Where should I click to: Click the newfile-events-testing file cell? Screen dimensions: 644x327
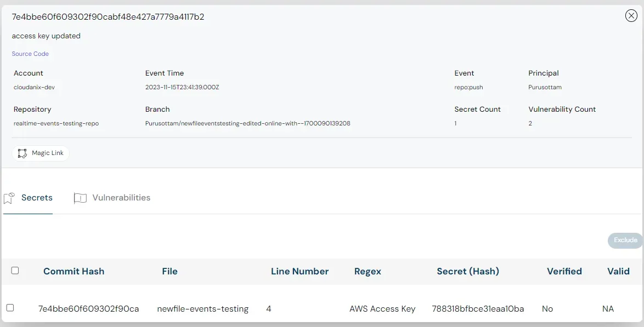tap(202, 309)
